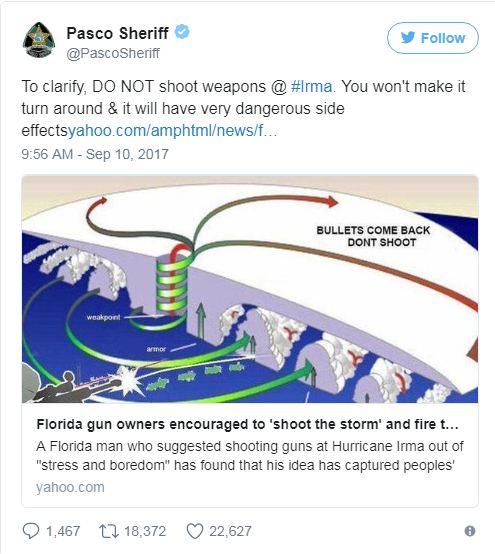Click the blue verified badge icon
Screen dimensions: 495x554
182,32
